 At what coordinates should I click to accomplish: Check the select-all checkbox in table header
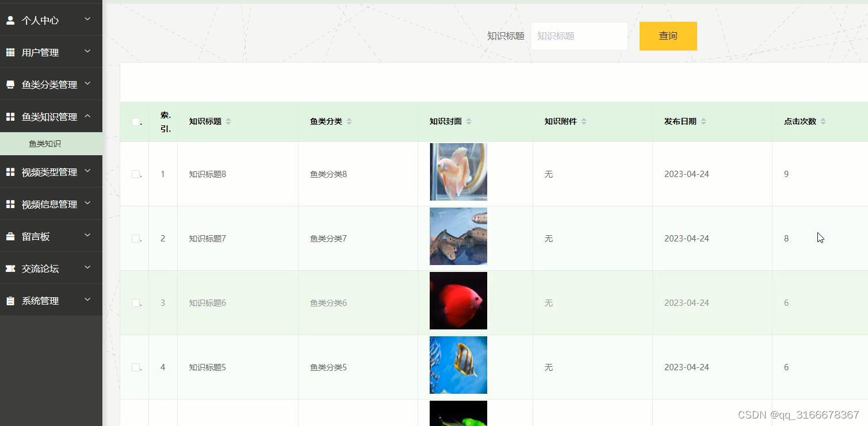tap(135, 122)
